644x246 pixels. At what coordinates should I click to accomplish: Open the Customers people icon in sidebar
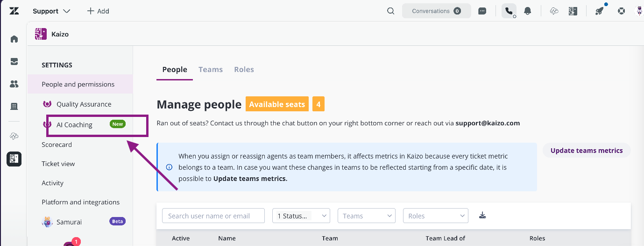coord(14,84)
